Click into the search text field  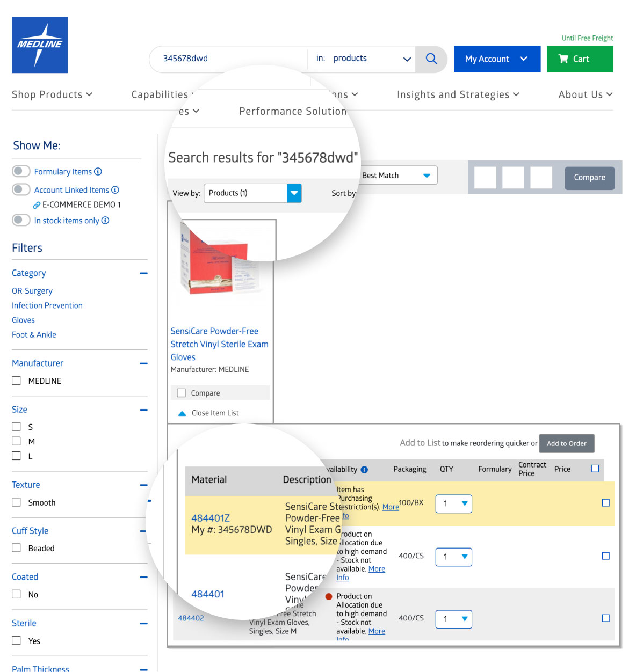[x=228, y=59]
